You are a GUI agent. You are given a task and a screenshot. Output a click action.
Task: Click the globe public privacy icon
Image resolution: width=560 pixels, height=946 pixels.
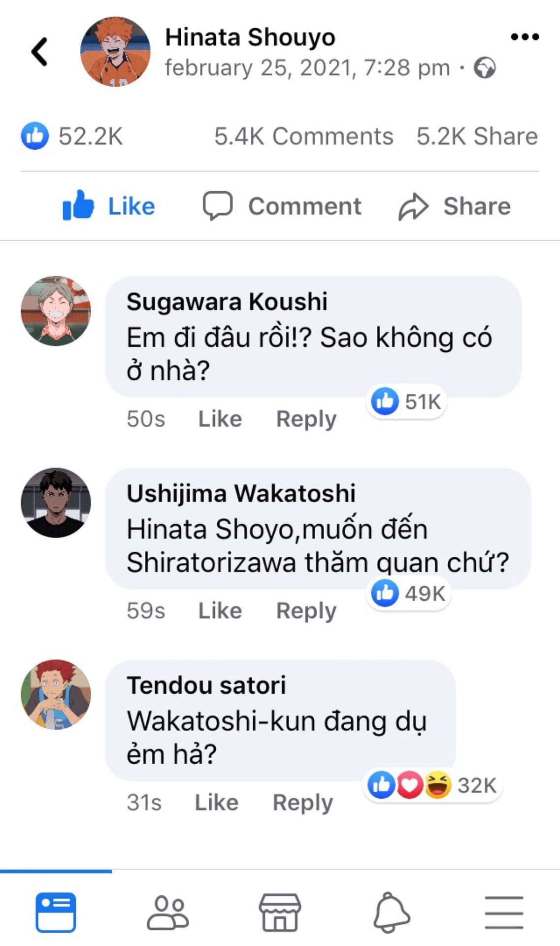click(485, 68)
